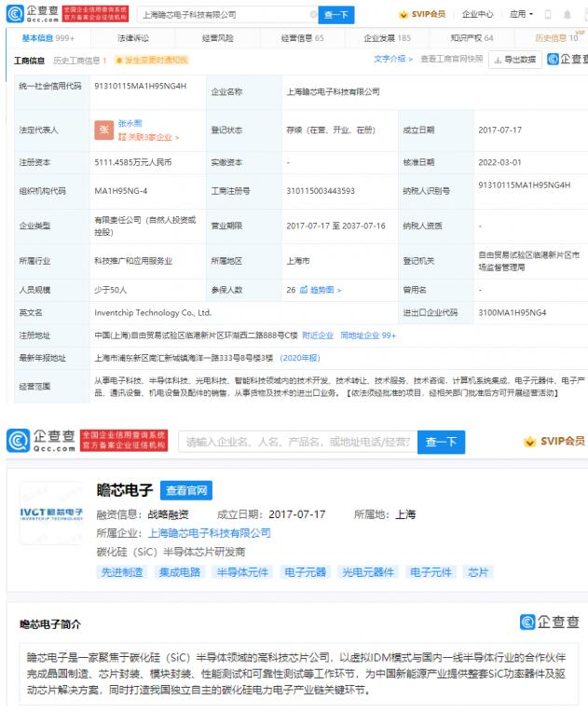This screenshot has width=588, height=712.
Task: Select the 电子元器 tag
Action: click(x=305, y=572)
